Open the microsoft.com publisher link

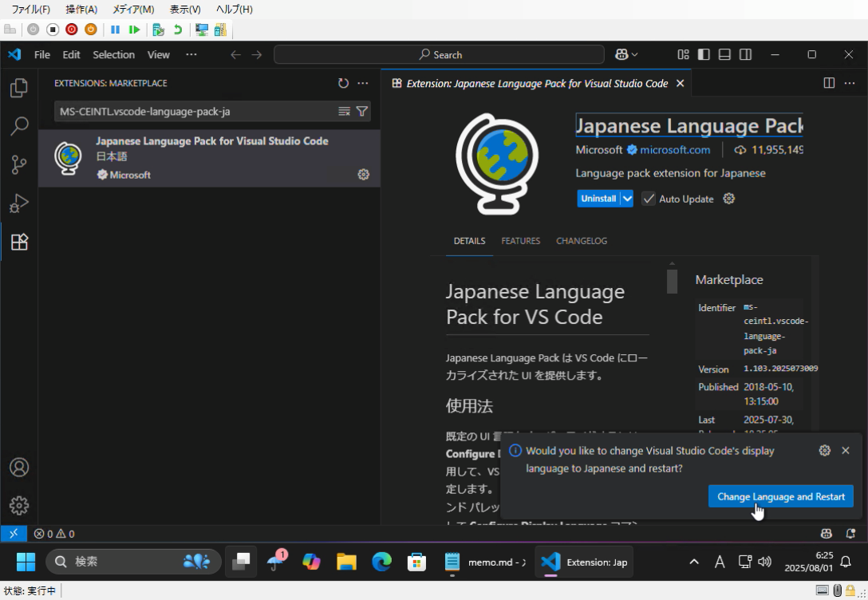click(x=675, y=149)
